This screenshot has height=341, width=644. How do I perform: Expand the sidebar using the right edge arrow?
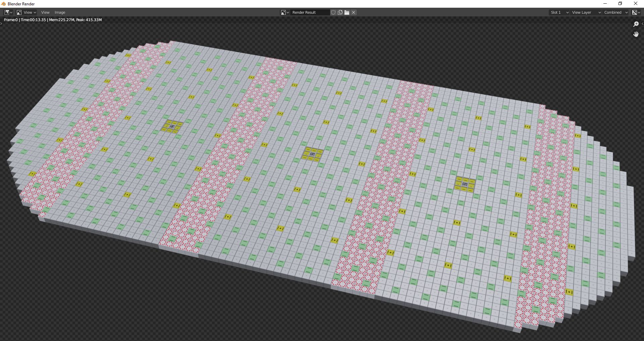[642, 24]
